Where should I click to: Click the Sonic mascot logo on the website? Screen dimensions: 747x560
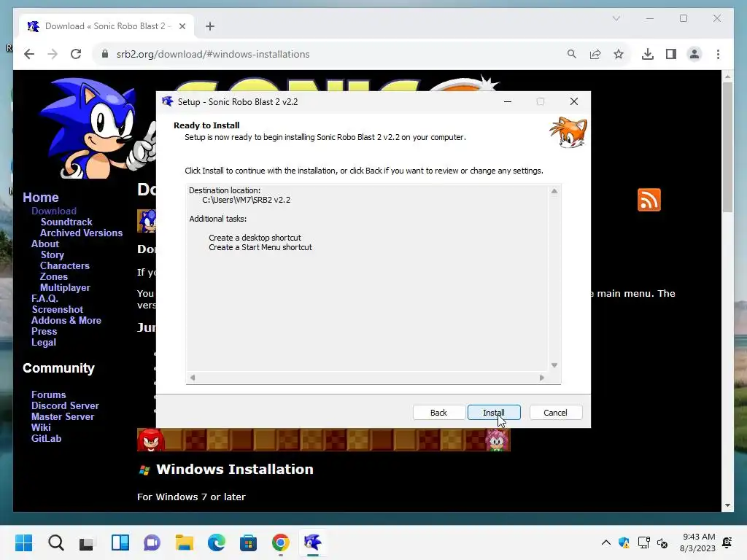(98, 128)
